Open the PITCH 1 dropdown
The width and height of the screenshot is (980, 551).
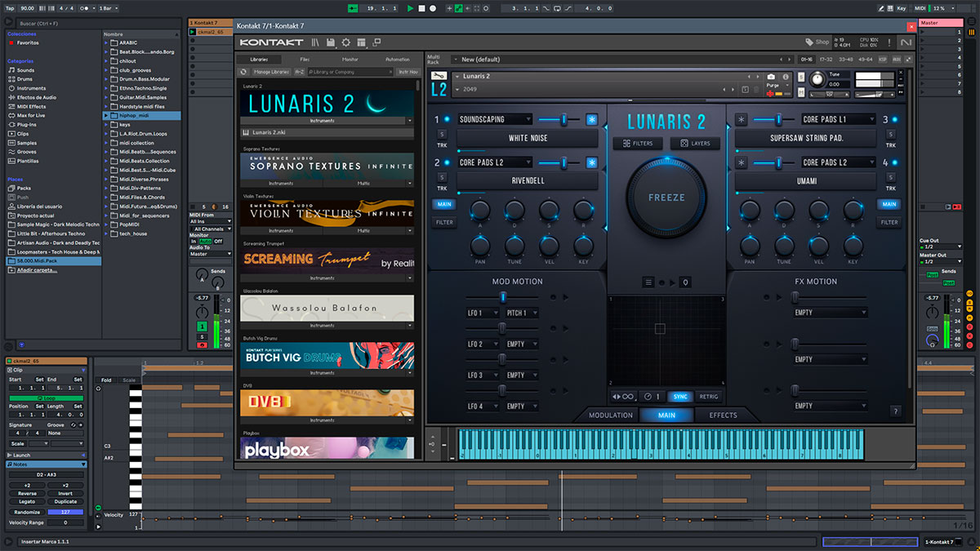(521, 313)
